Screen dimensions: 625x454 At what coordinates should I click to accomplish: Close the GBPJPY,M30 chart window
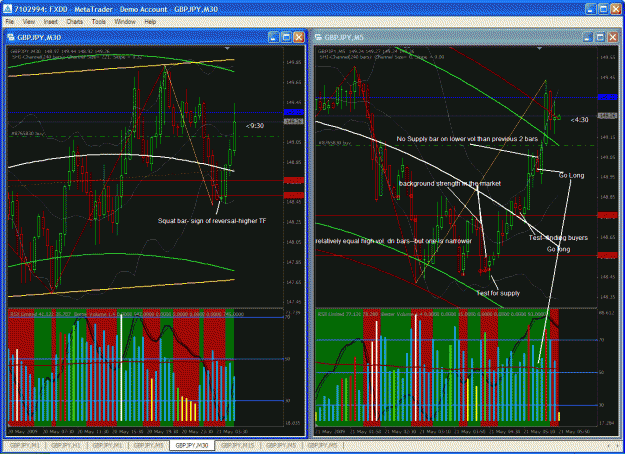tap(299, 37)
